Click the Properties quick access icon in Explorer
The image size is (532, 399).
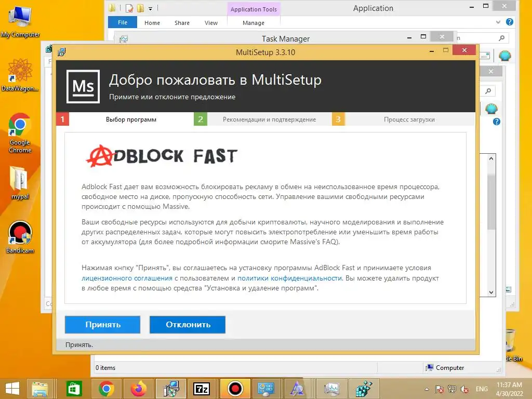point(129,8)
